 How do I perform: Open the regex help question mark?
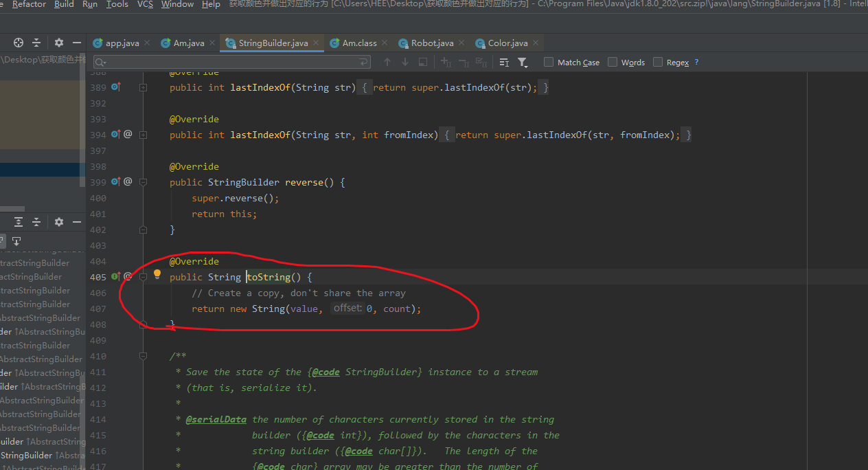tap(696, 62)
